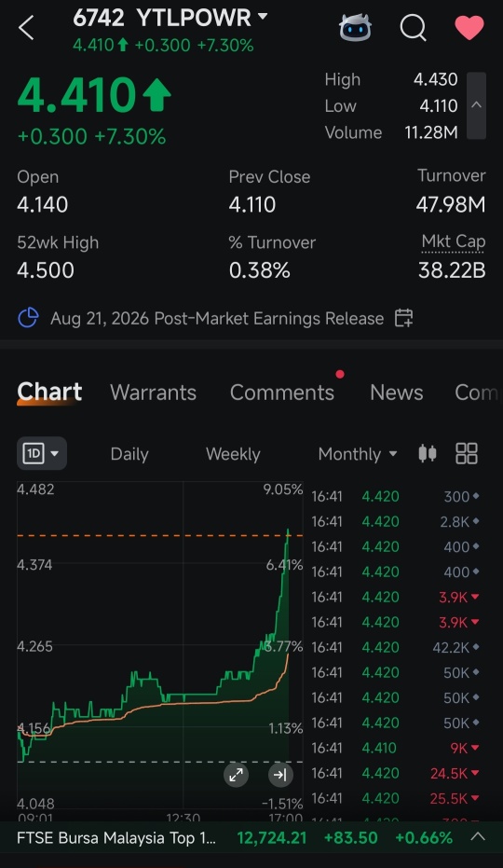Select the Weekly chart period

tap(233, 454)
